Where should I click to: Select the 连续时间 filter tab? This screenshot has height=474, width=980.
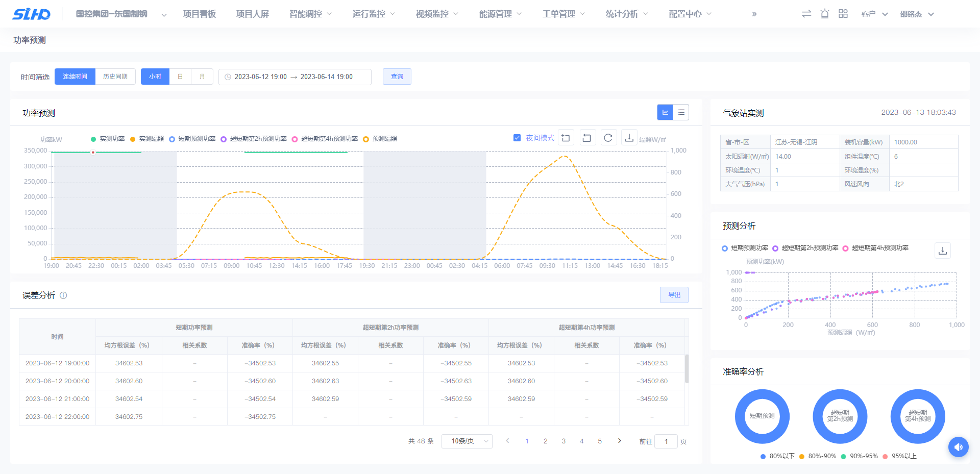[75, 77]
